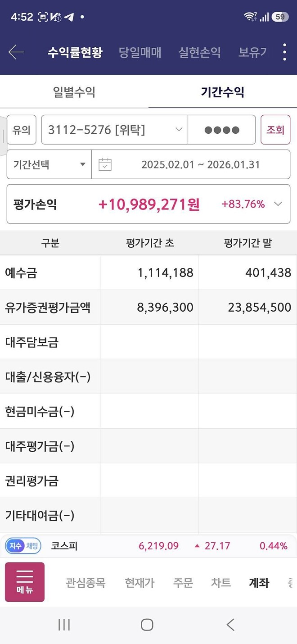297x644 pixels.
Task: Tap the 현재가 bottom navigation item
Action: [x=139, y=582]
